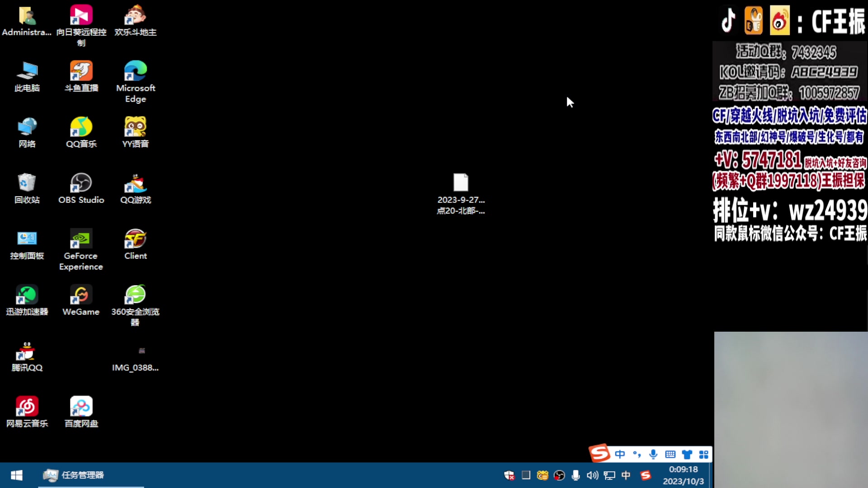868x488 pixels.
Task: Toggle Sogou punctuation mode button
Action: click(637, 454)
